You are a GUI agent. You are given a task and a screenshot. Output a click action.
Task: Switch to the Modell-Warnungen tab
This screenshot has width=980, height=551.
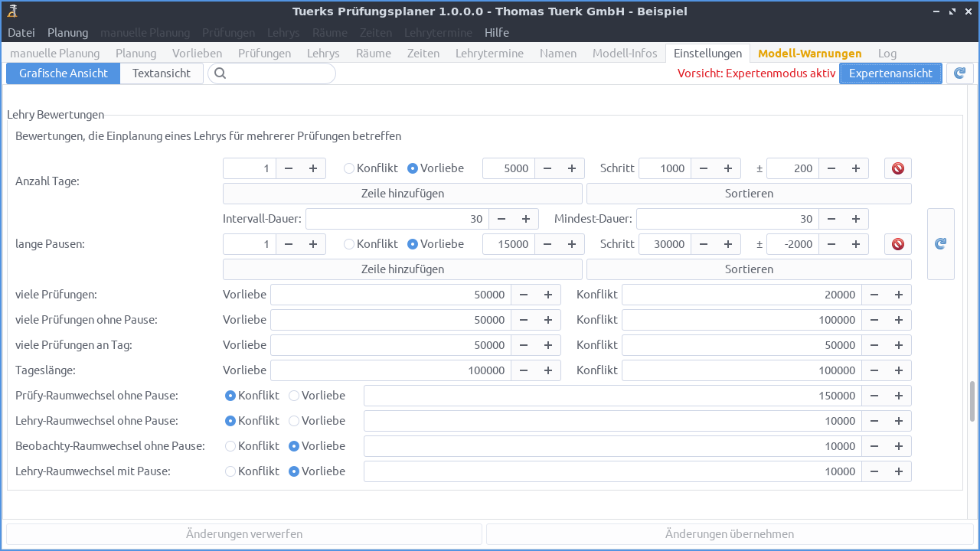pos(809,53)
